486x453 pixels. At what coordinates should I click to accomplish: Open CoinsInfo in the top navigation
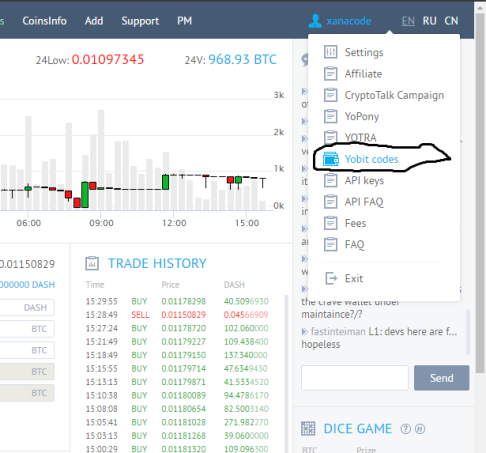tap(44, 21)
